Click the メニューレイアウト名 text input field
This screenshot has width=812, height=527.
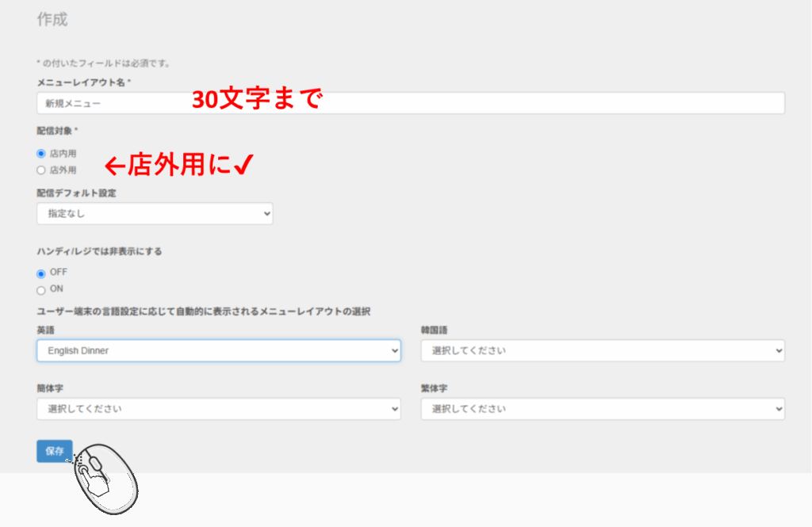click(x=410, y=103)
